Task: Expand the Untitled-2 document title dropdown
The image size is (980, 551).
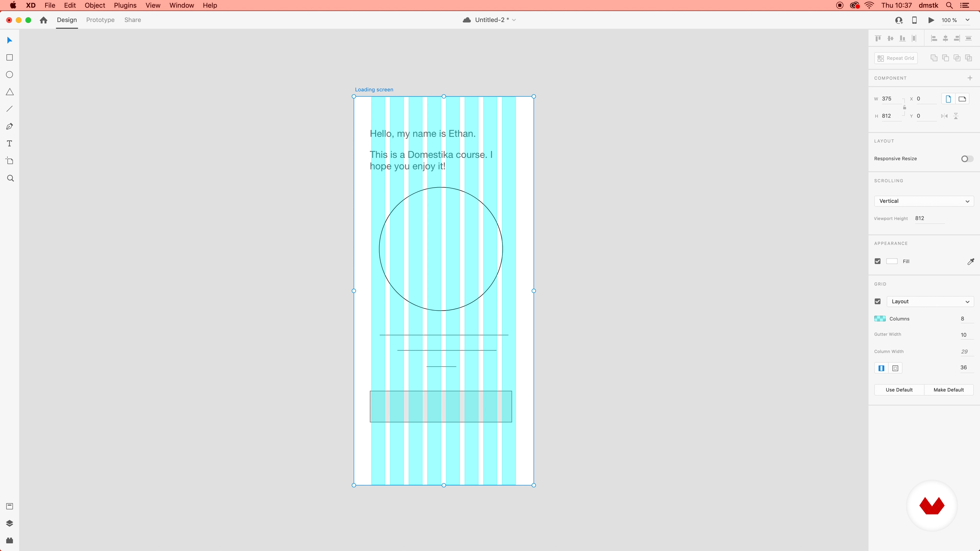Action: coord(514,20)
